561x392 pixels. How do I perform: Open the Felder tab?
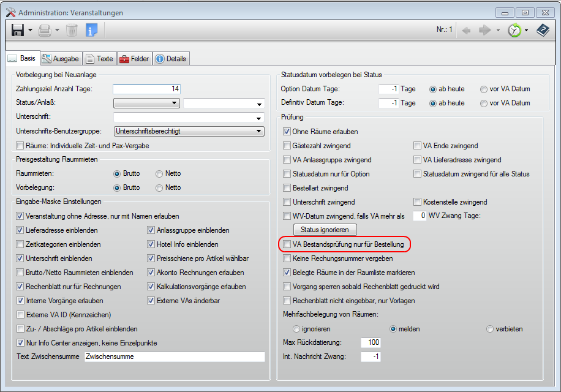[x=134, y=59]
